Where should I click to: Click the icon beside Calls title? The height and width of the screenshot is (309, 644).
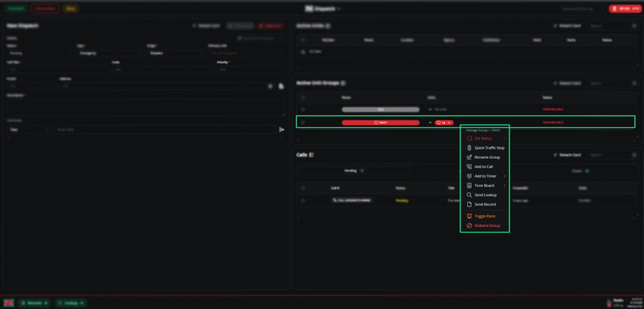click(311, 155)
